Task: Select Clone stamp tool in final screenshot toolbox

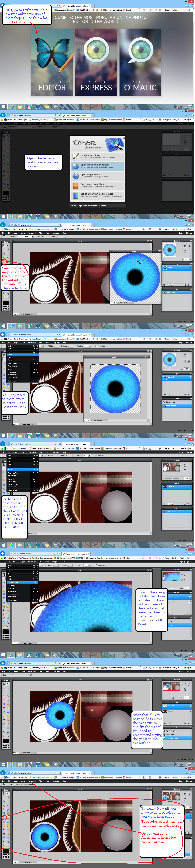Action: tap(8, 814)
